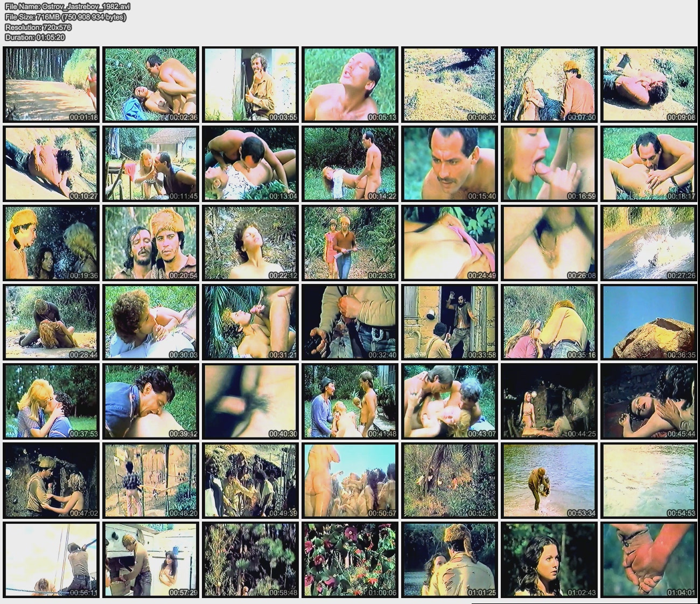Screen dimensions: 700x604
Task: Select the thumbnail marked 00:48:20
Action: (x=151, y=480)
